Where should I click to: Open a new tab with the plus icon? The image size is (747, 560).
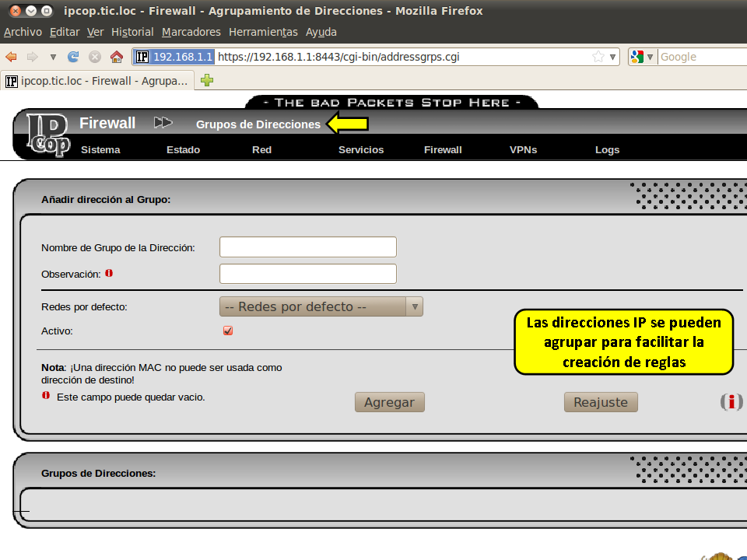(207, 80)
